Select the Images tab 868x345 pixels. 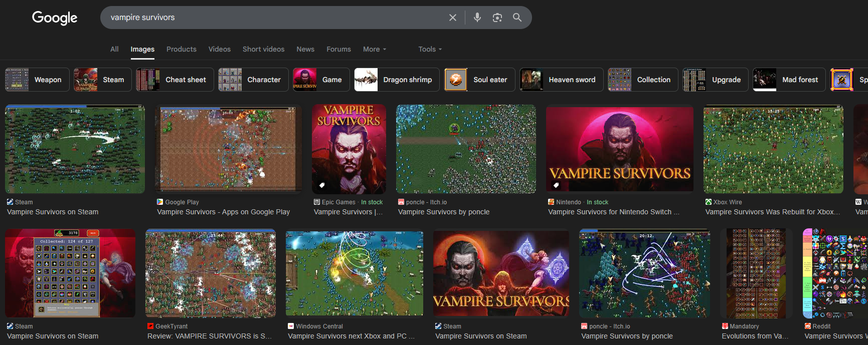coord(142,49)
